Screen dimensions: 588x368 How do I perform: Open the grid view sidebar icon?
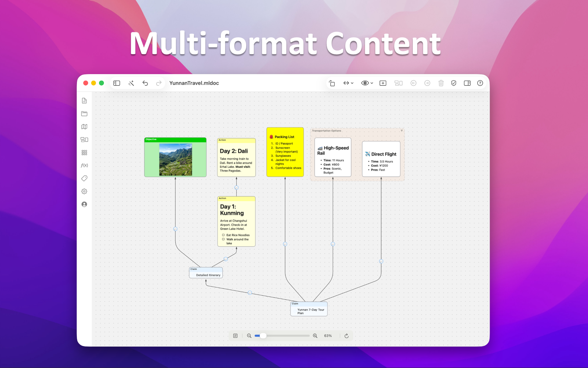pyautogui.click(x=84, y=152)
